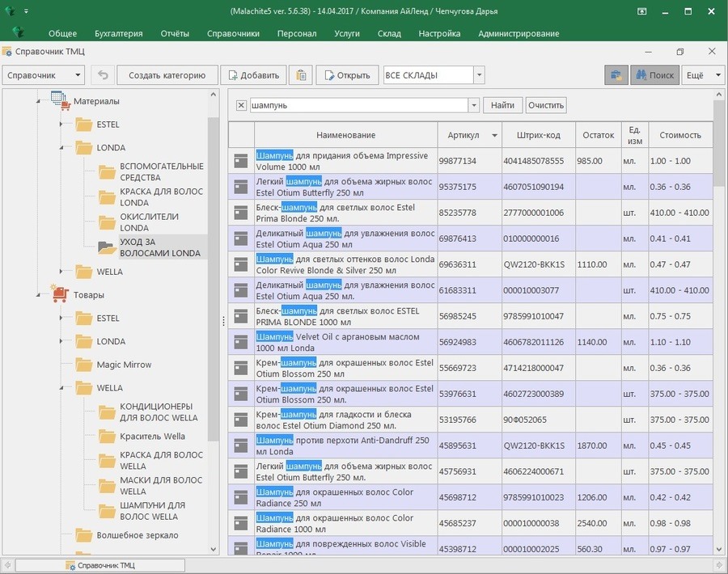Screen dimensions: 728x574
Task: Click the Найти button
Action: tap(503, 105)
